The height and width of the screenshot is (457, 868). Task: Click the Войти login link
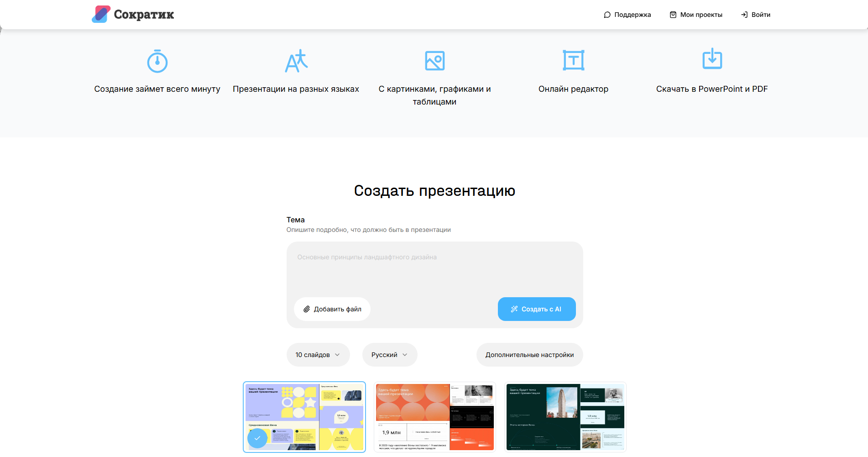[x=756, y=15]
